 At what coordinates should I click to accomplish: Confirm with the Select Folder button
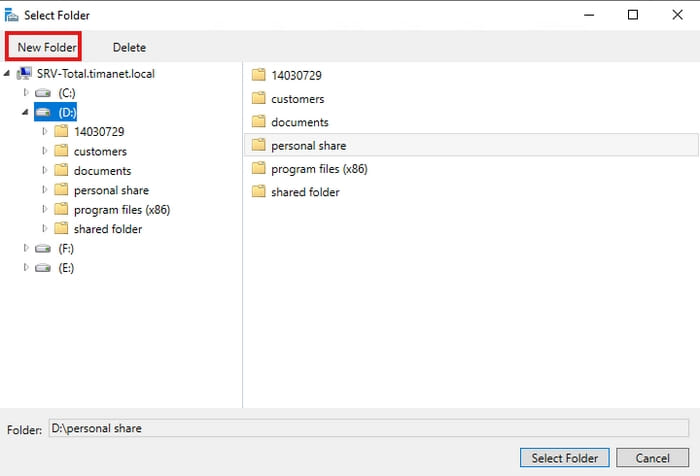(x=564, y=458)
